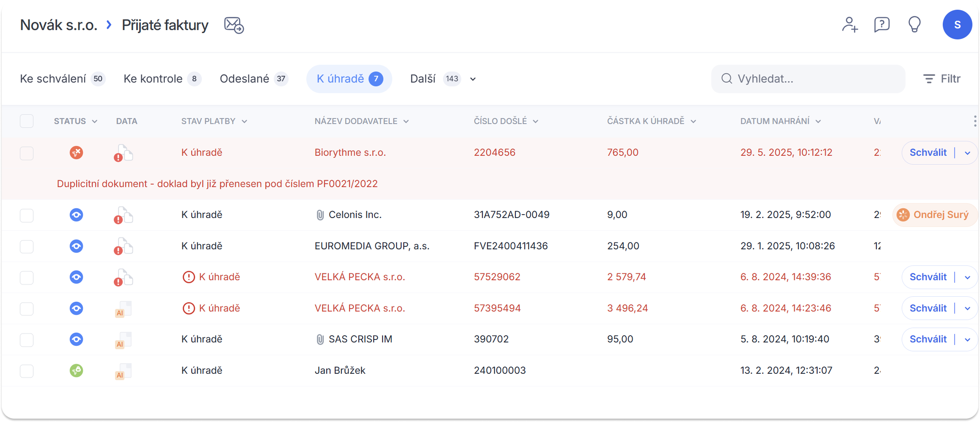Click the lightbulb tips icon

(x=914, y=25)
